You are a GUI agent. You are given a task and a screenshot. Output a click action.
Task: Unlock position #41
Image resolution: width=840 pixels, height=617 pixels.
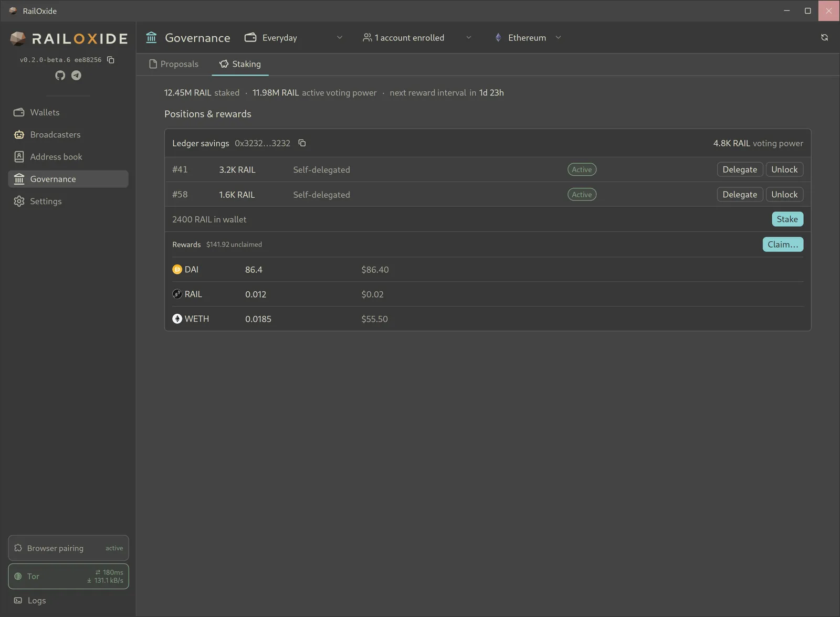[784, 169]
